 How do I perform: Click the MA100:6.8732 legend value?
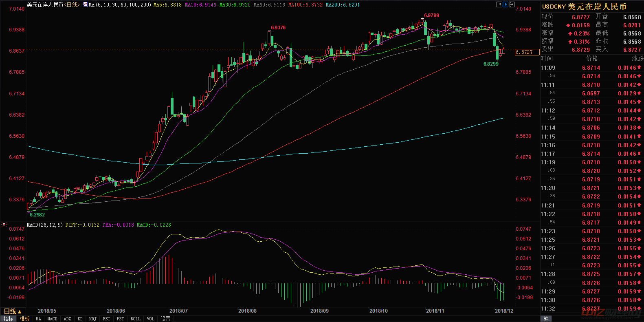click(305, 5)
